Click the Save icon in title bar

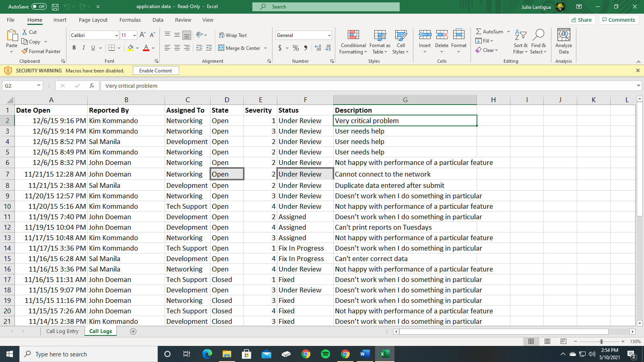(55, 7)
